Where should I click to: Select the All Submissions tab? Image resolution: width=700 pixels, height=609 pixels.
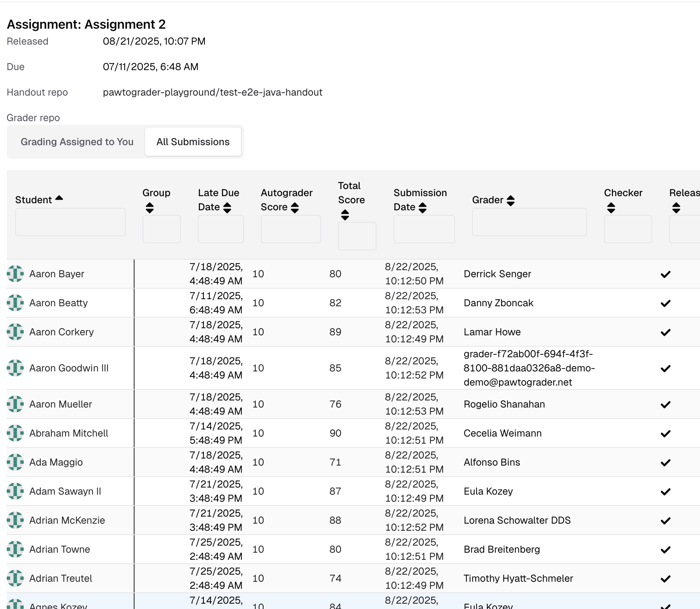click(x=193, y=142)
